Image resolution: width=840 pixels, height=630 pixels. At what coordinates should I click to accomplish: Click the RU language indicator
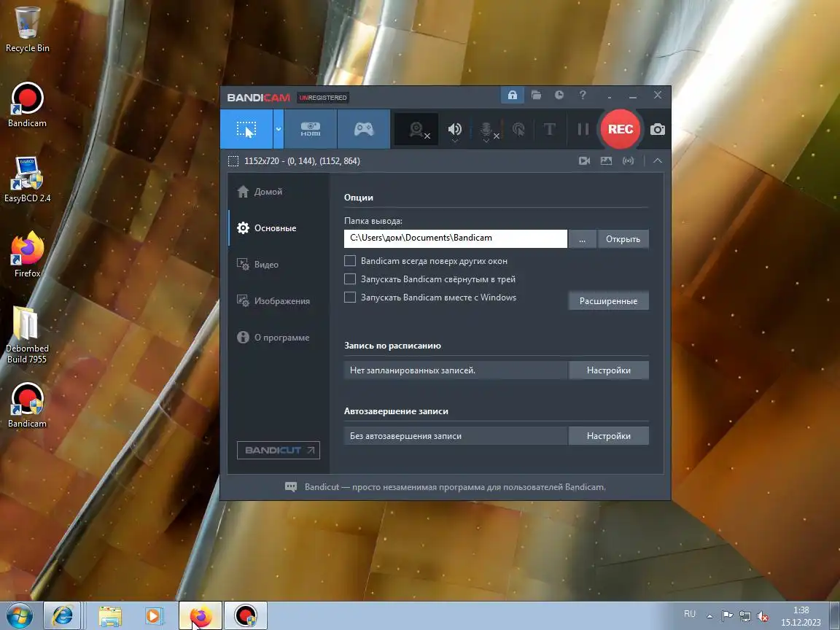tap(690, 614)
